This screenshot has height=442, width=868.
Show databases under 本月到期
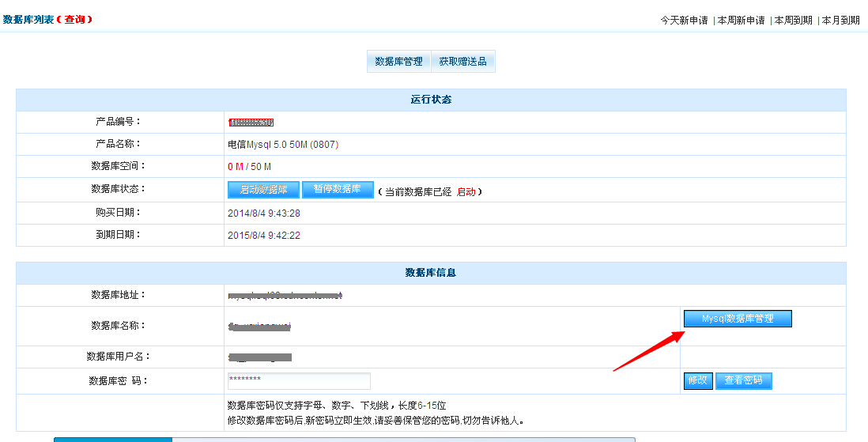tap(840, 21)
